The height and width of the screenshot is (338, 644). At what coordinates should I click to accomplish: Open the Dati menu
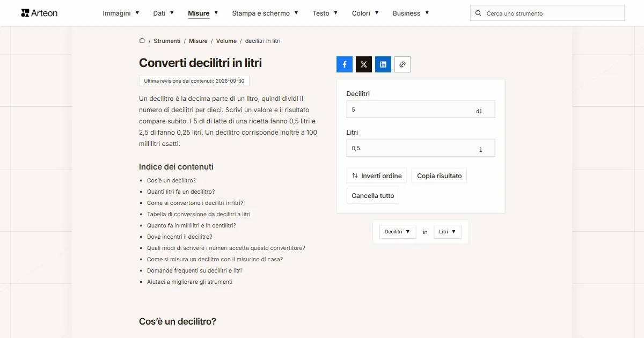click(164, 13)
